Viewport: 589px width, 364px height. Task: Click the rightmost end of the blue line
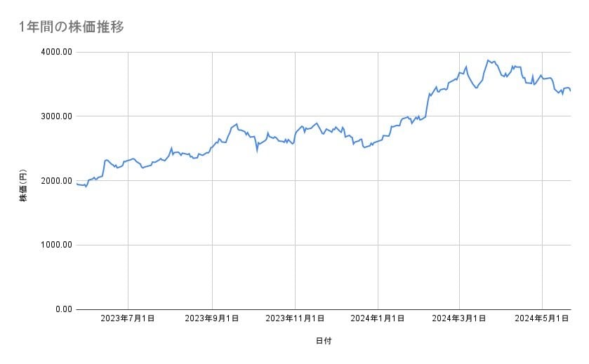570,90
